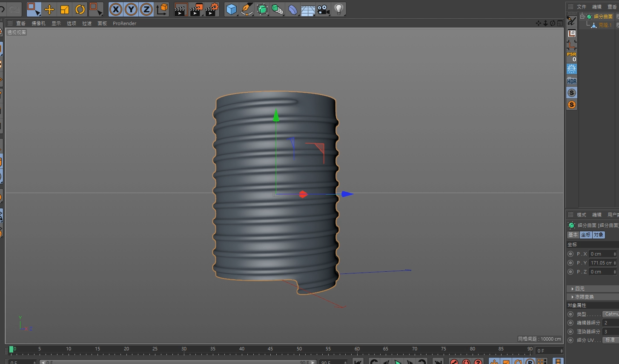
Task: Open Render Settings
Action: (x=212, y=9)
